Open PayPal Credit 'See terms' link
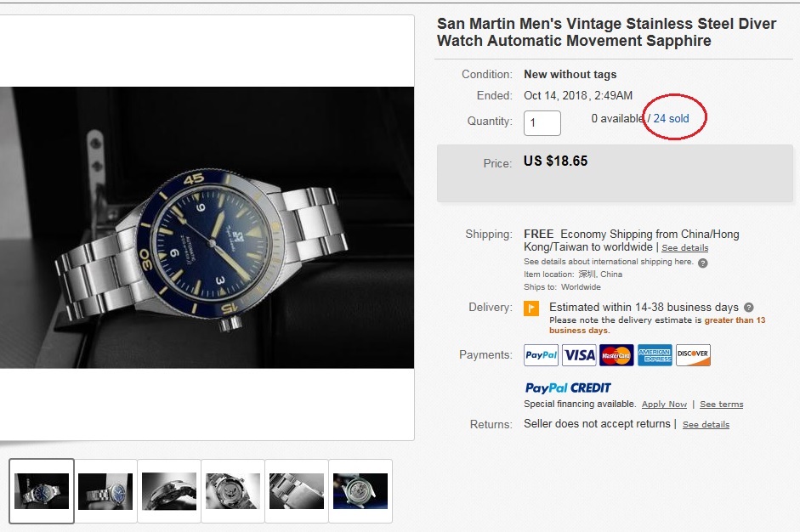This screenshot has width=800, height=532. (721, 405)
